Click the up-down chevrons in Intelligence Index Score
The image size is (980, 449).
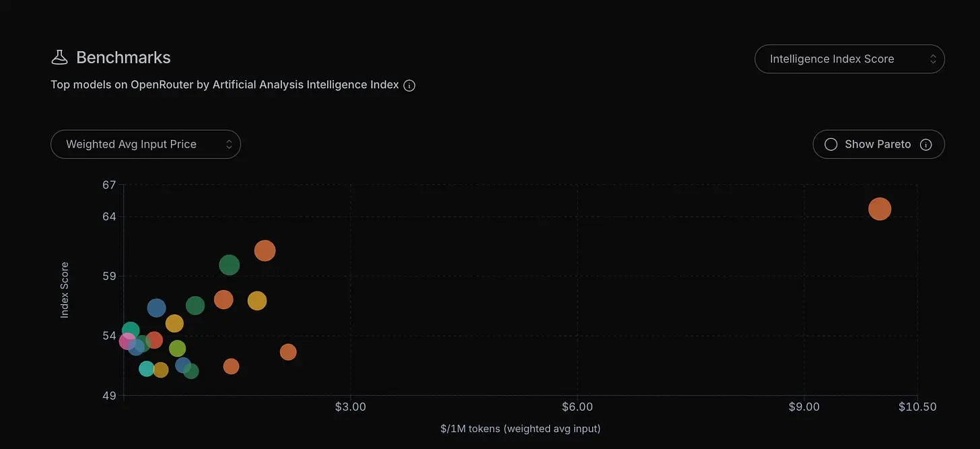(x=933, y=59)
